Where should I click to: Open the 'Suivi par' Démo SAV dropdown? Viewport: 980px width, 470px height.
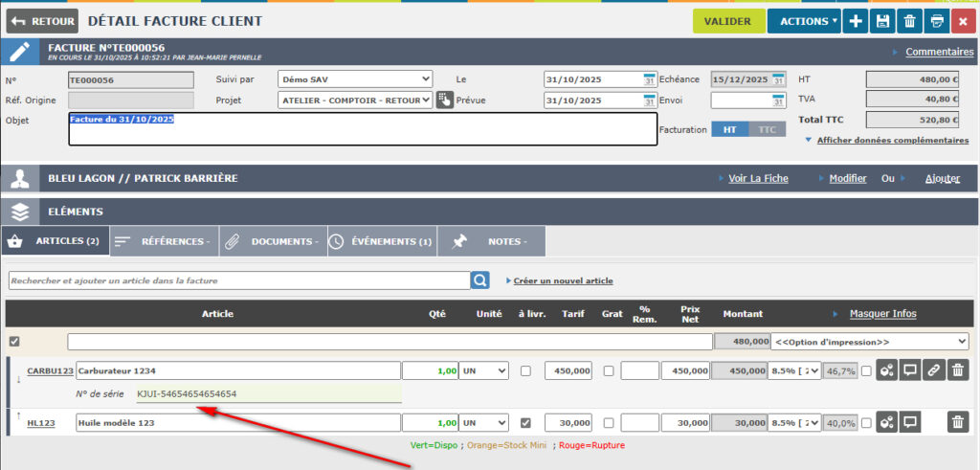click(355, 79)
